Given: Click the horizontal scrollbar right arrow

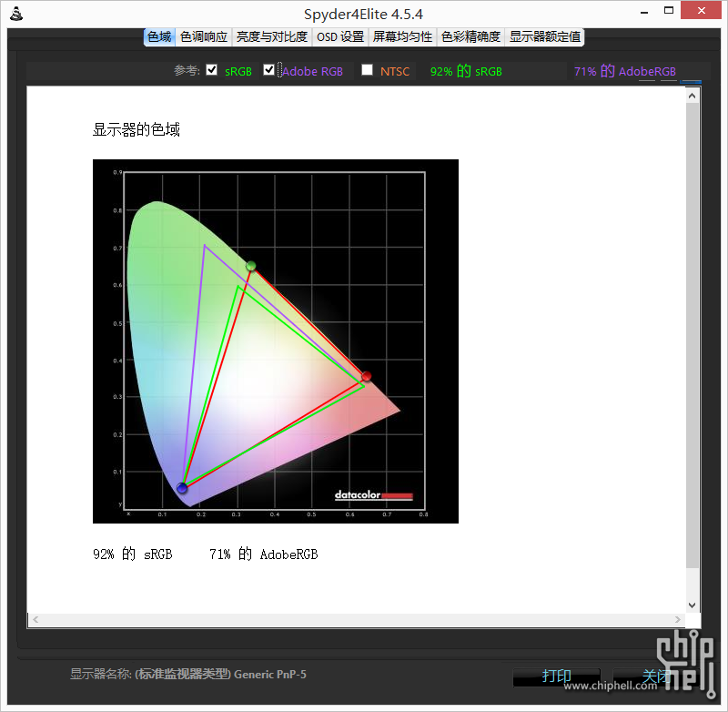Looking at the screenshot, I should [678, 619].
